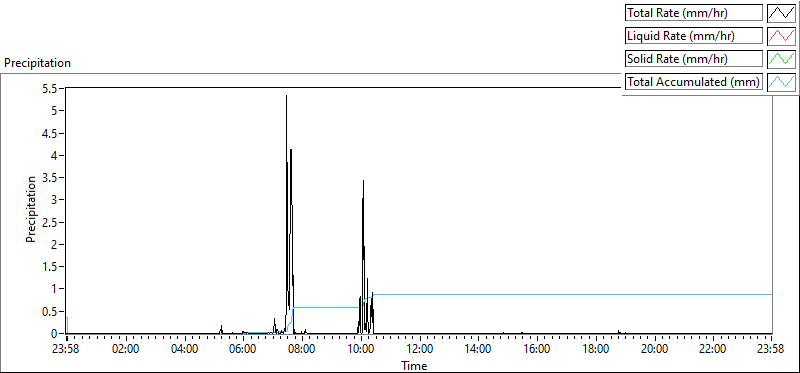Select the Solid Rate (mm/hr) legend label
This screenshot has width=800, height=373.
click(694, 59)
